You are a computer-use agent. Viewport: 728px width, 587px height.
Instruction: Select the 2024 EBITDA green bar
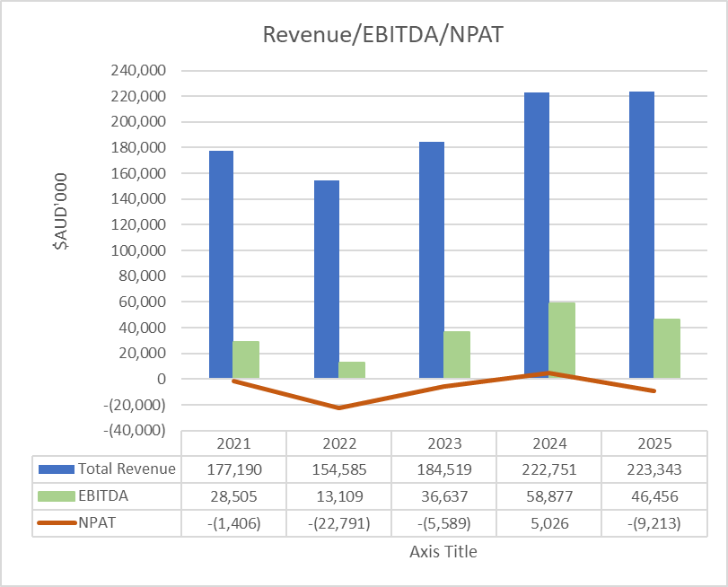(x=563, y=341)
